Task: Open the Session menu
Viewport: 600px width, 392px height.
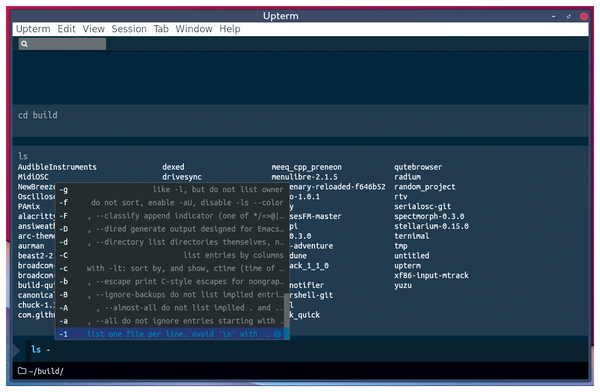Action: [x=129, y=29]
